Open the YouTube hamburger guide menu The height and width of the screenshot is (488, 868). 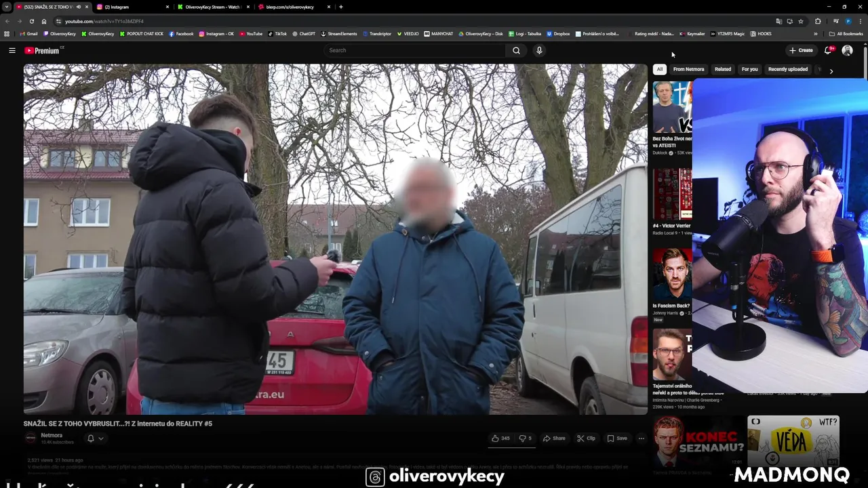(12, 50)
